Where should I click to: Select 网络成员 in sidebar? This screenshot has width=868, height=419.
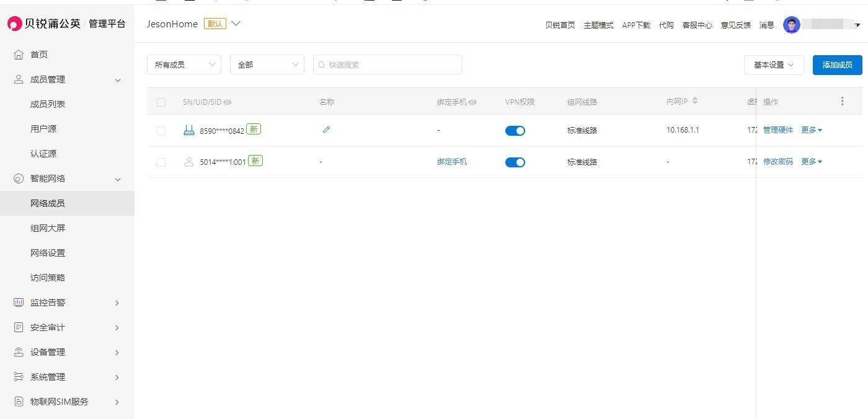67,203
